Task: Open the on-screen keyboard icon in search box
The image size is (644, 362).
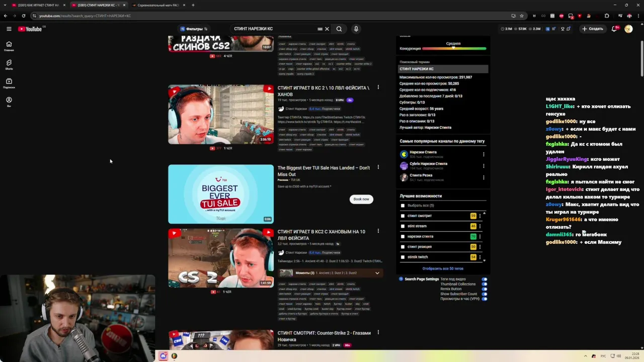Action: pos(320,29)
